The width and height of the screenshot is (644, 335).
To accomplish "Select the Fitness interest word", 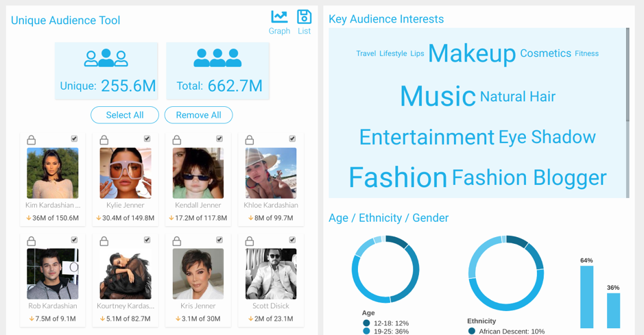I will [586, 53].
